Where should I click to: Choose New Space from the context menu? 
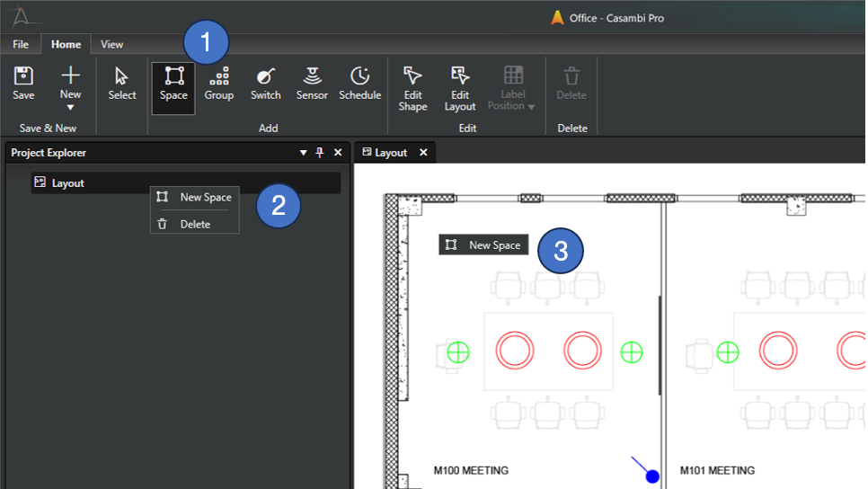point(205,198)
